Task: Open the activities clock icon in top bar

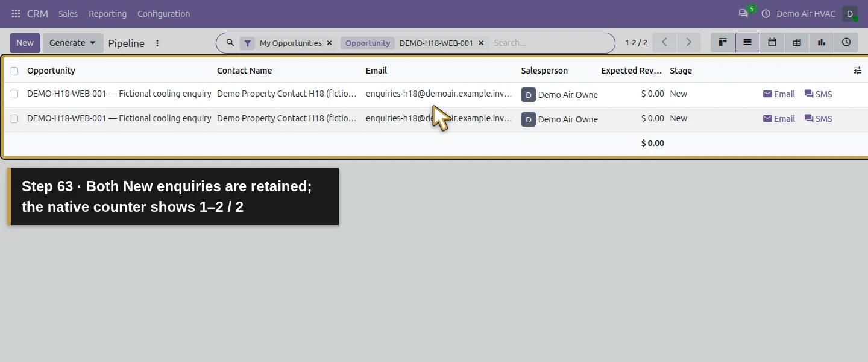Action: [766, 13]
